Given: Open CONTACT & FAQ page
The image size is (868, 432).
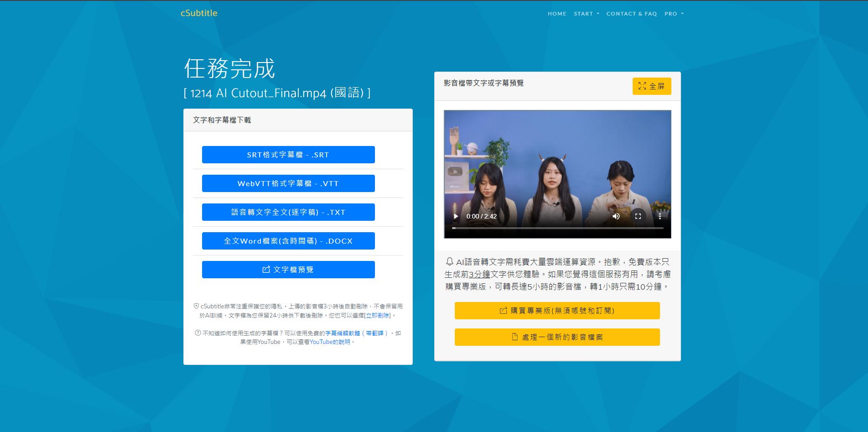Looking at the screenshot, I should click(632, 14).
